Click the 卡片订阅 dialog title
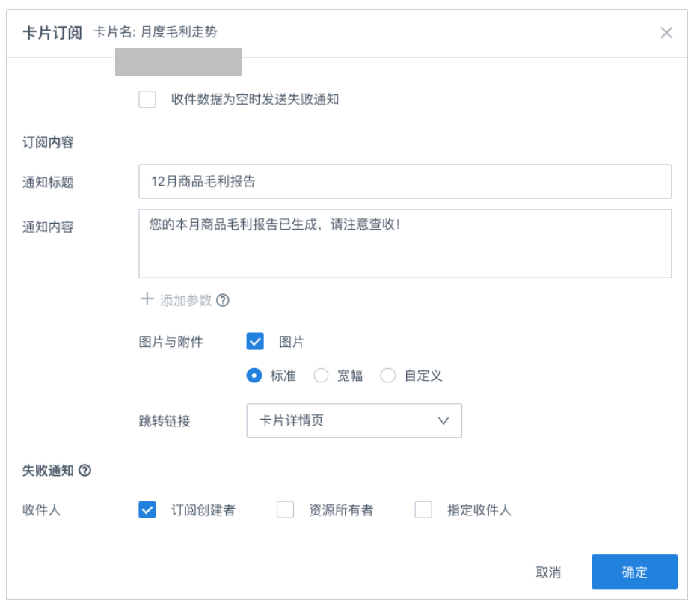 click(52, 34)
